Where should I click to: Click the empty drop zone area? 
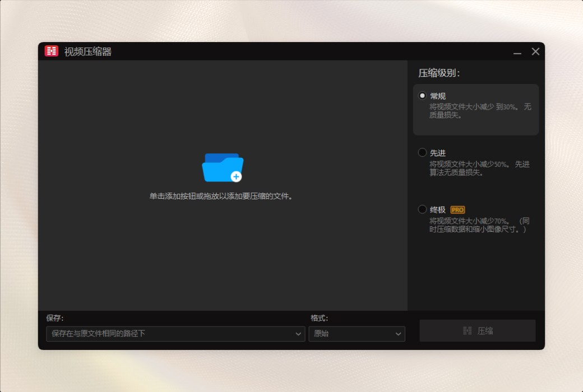pos(222,258)
